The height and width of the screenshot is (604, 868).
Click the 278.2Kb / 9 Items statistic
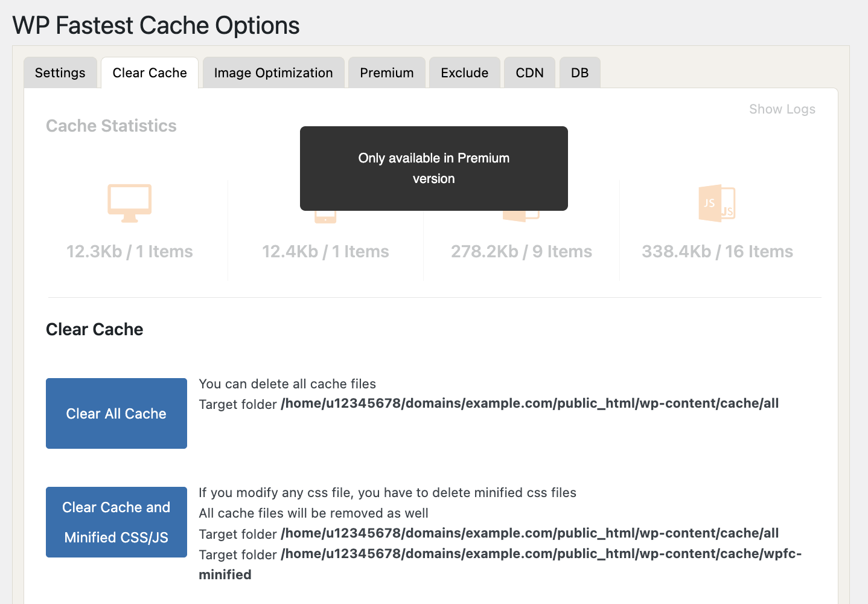click(521, 251)
